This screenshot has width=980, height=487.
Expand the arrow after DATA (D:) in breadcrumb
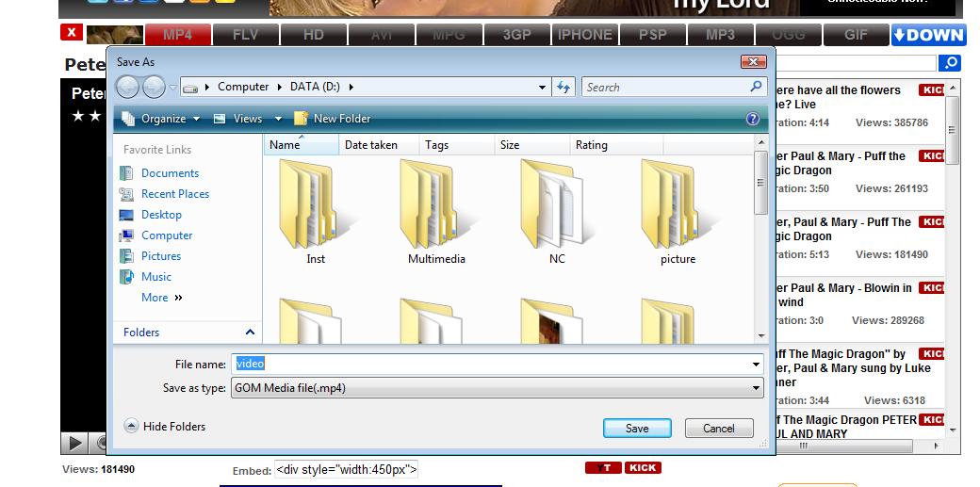pos(351,87)
